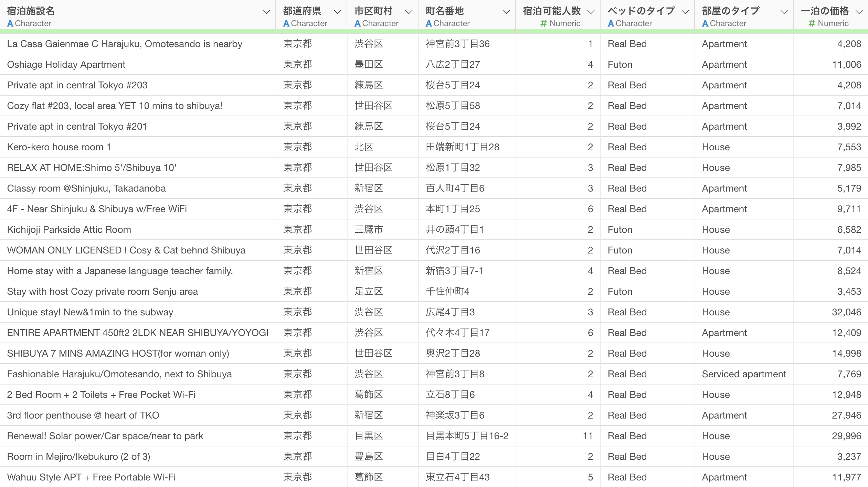The height and width of the screenshot is (487, 868).
Task: Click Character type icon under 町名番地
Action: point(429,23)
